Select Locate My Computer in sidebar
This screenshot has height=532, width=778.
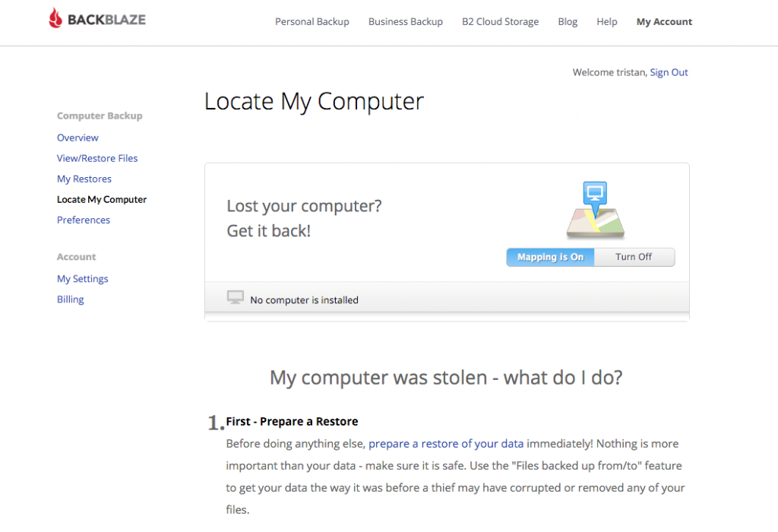tap(102, 199)
